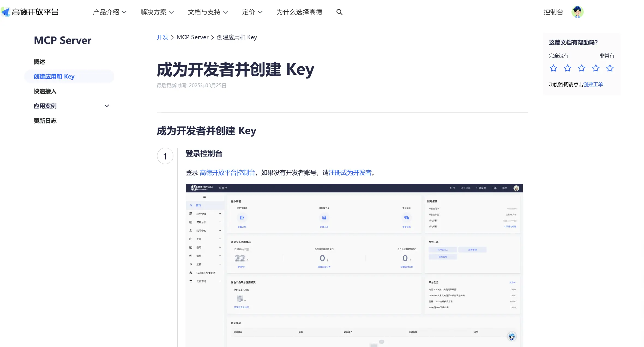Expand the 解决方案 dropdown menu
Screen dimensions: 644x347
(157, 12)
